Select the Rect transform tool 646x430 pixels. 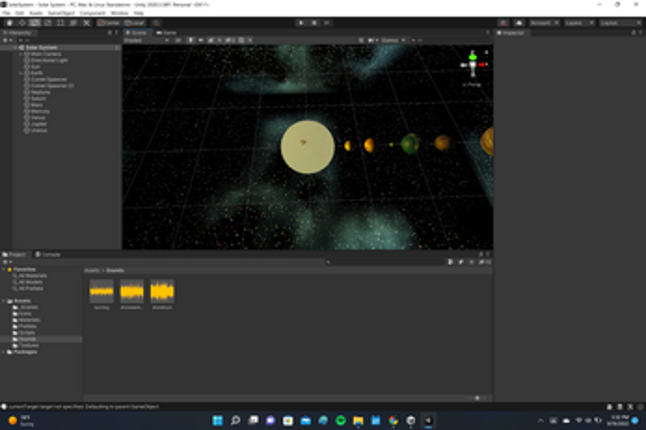tap(61, 23)
